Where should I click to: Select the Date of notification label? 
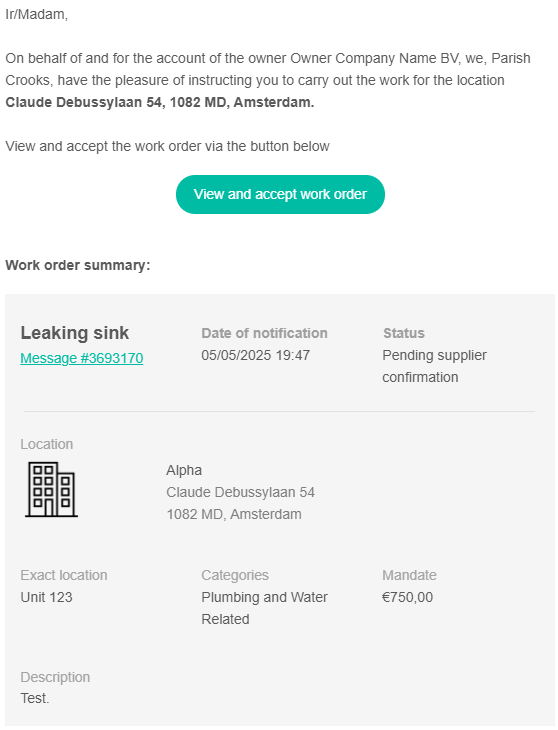tap(264, 333)
